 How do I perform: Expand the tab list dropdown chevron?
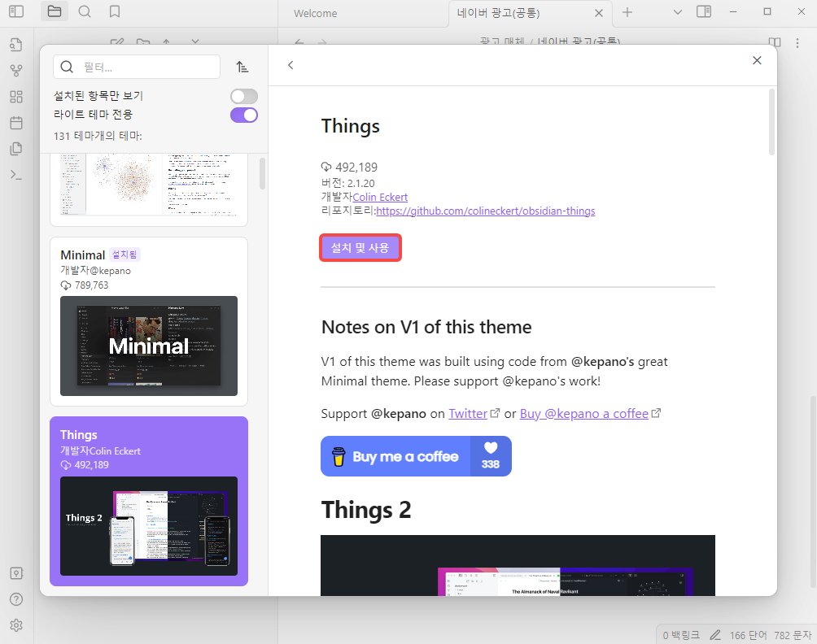click(677, 12)
